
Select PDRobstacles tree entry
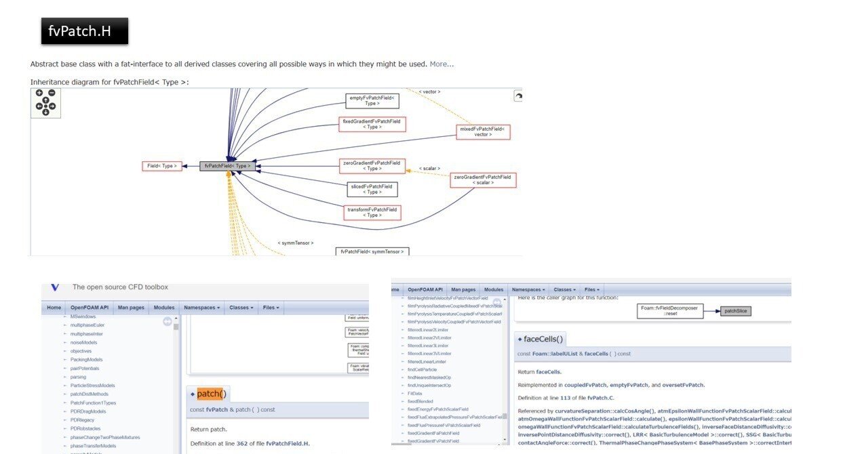[85, 428]
